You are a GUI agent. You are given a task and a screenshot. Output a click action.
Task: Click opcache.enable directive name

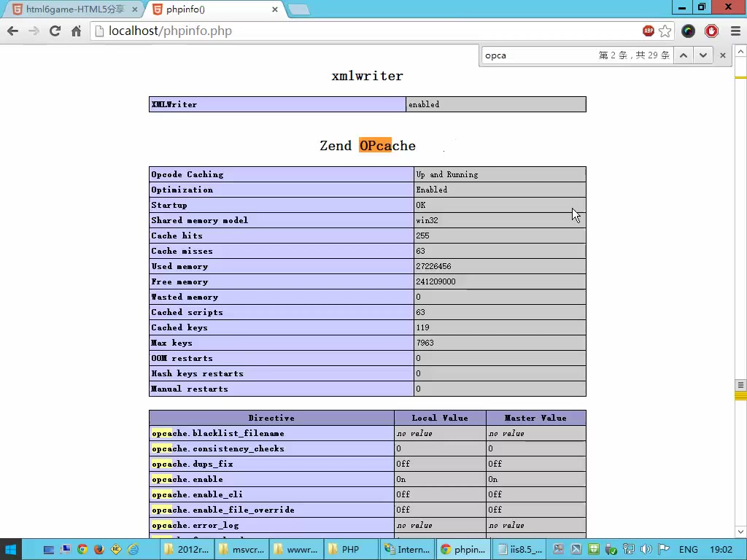coord(187,479)
